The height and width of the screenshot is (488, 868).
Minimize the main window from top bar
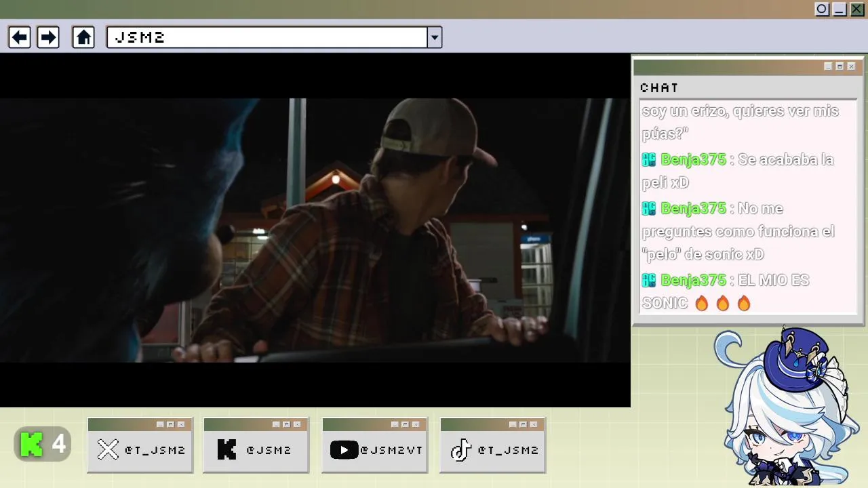click(840, 9)
